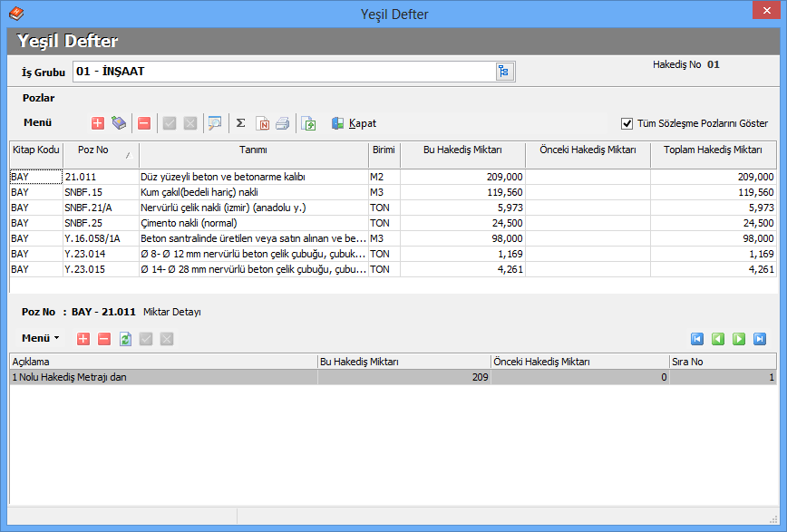Go to first record using navigation arrow
This screenshot has height=532, width=787.
click(x=697, y=339)
